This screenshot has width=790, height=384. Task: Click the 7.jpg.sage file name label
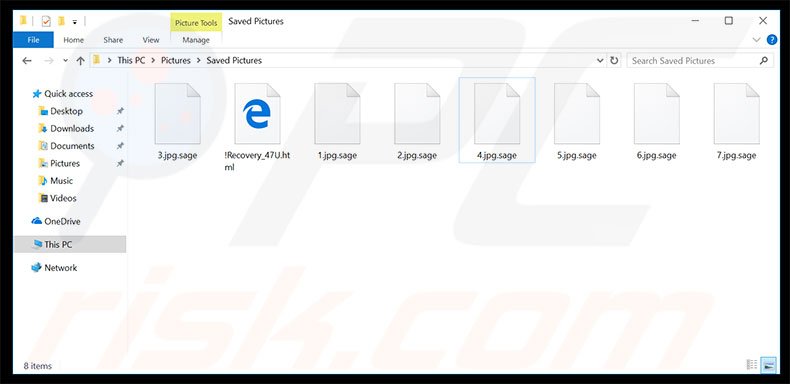click(x=737, y=155)
